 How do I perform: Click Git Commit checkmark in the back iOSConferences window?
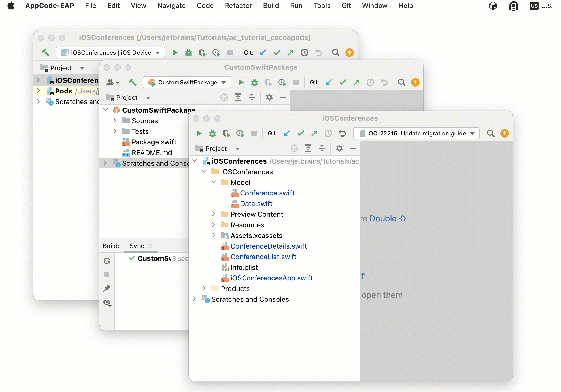point(277,53)
